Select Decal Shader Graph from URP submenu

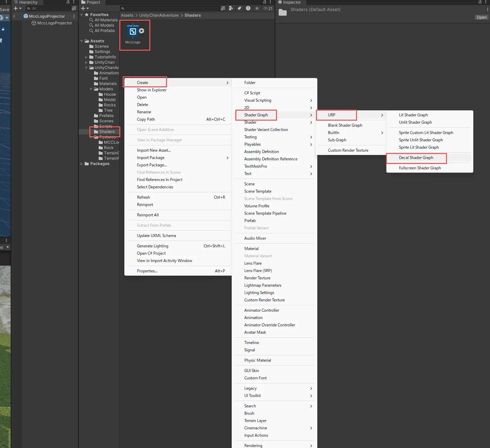coord(416,158)
